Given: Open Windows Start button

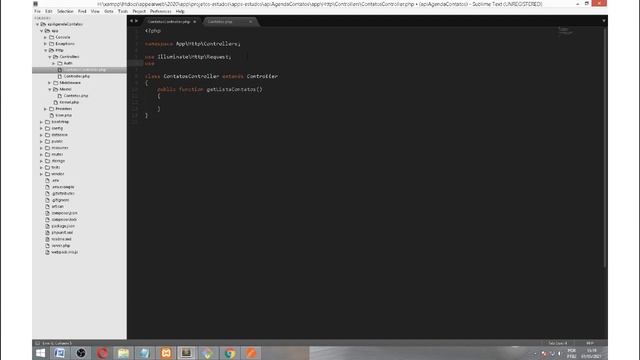Looking at the screenshot, I should coord(40,353).
